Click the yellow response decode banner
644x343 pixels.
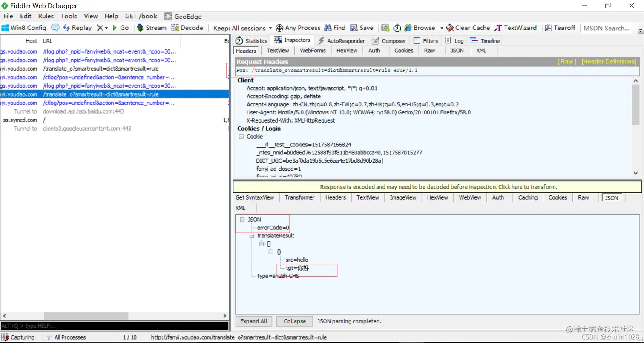(438, 187)
